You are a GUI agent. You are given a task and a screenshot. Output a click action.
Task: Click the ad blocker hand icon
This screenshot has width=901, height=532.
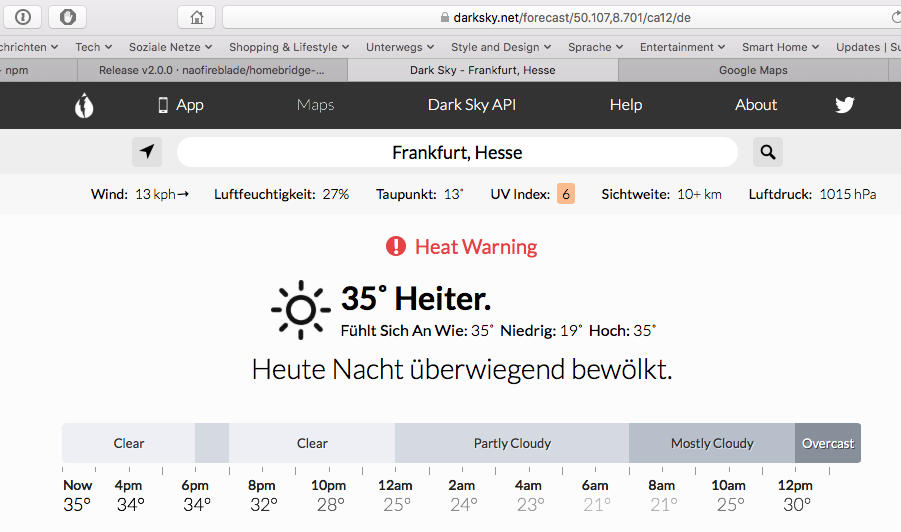pos(68,17)
